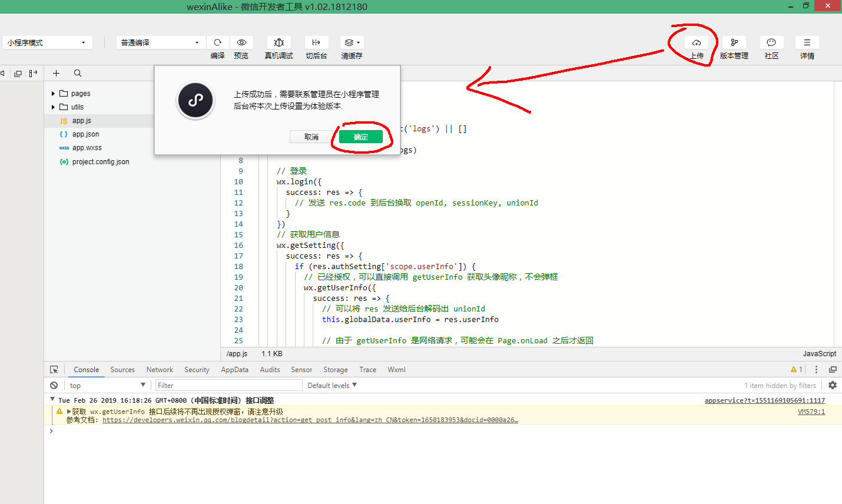Switch to the Security tab
This screenshot has width=842, height=504.
pyautogui.click(x=197, y=370)
